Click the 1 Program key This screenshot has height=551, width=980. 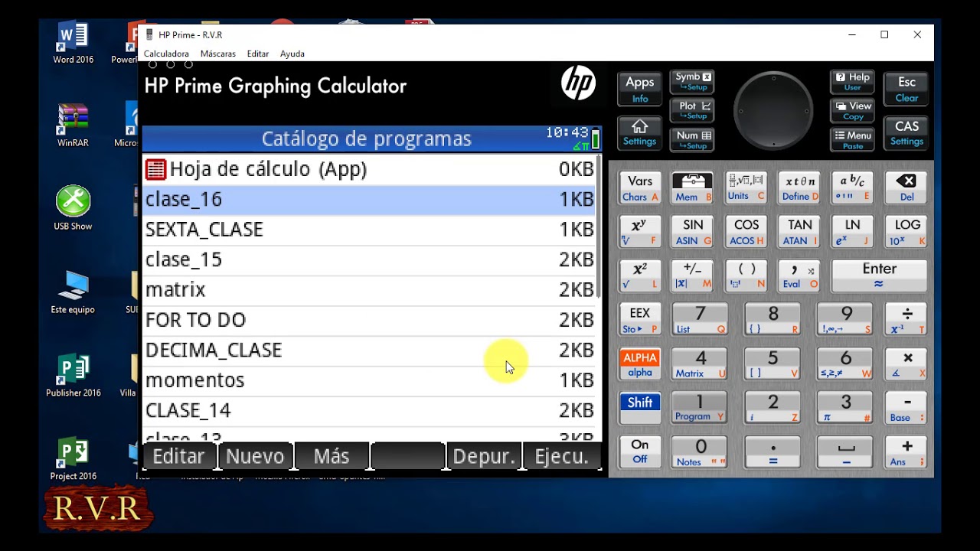click(x=700, y=409)
